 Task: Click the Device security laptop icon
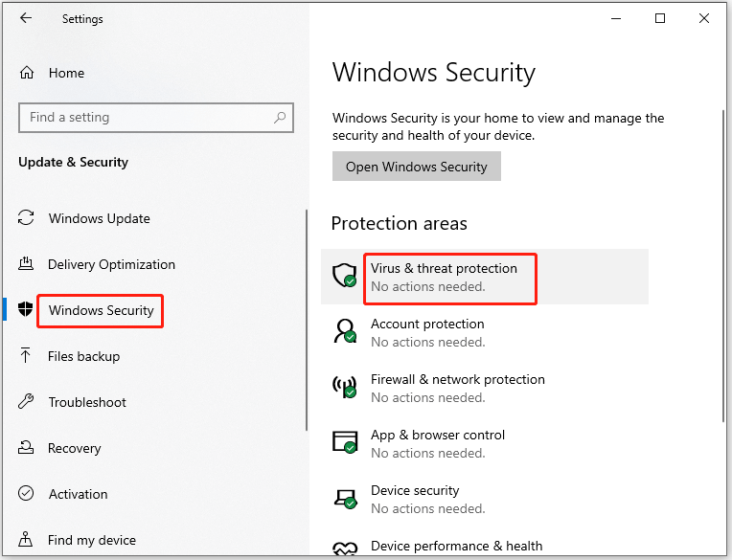346,499
